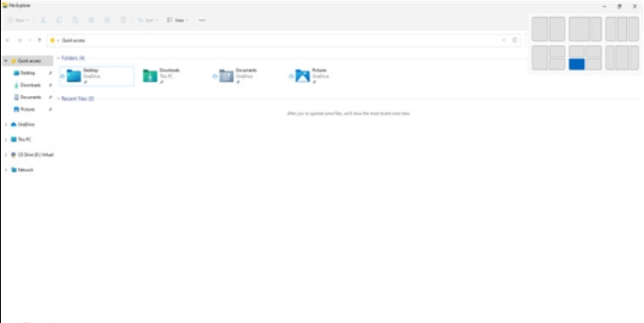Choose the highlighted blue snap layout zone

[x=576, y=64]
